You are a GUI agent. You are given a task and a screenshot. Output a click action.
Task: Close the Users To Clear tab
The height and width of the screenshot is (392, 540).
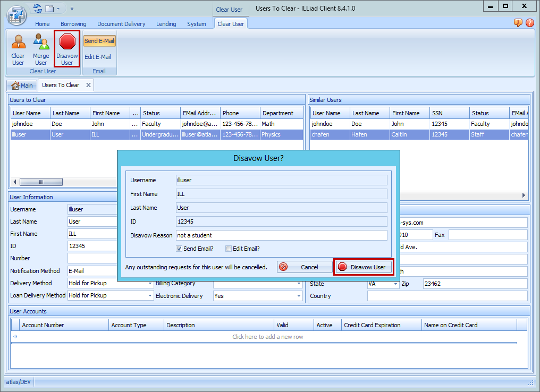point(88,85)
